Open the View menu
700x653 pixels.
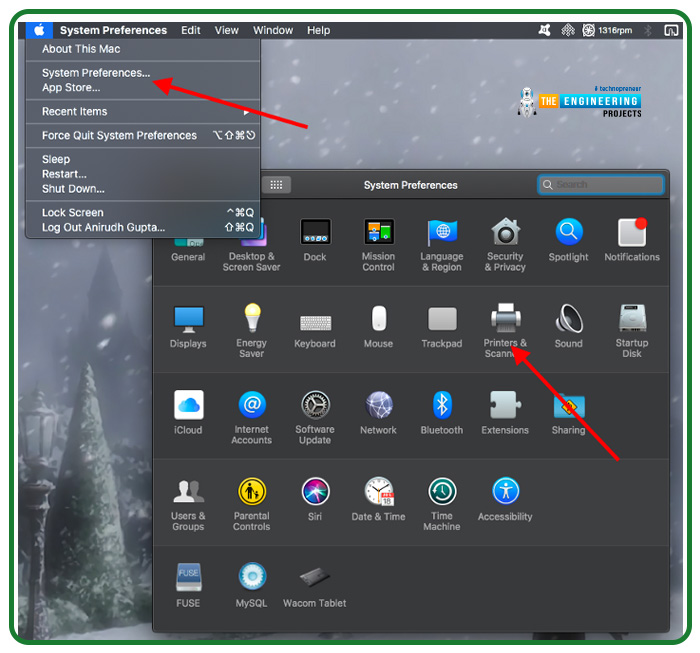[227, 30]
